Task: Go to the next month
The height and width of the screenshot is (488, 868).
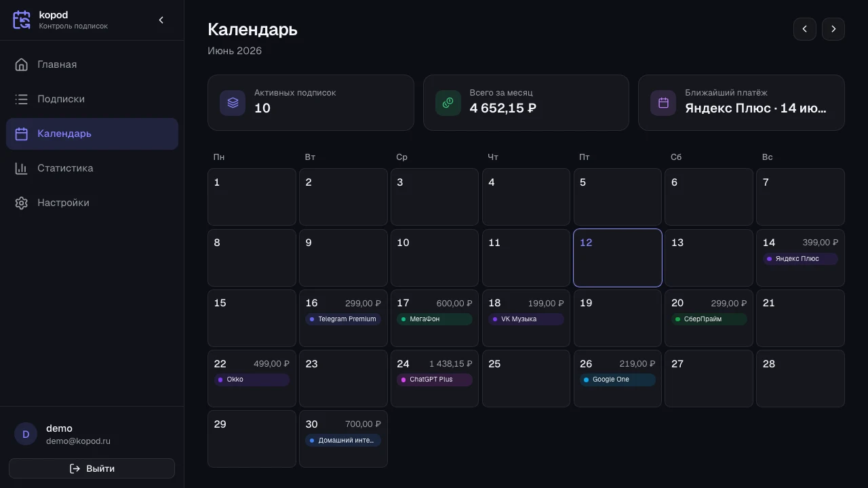Action: (833, 29)
